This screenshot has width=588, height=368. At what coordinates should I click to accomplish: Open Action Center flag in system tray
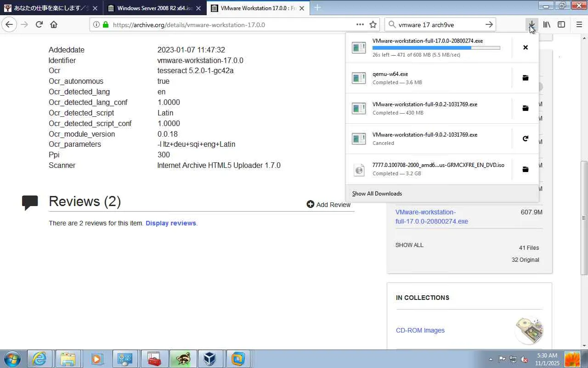point(502,359)
